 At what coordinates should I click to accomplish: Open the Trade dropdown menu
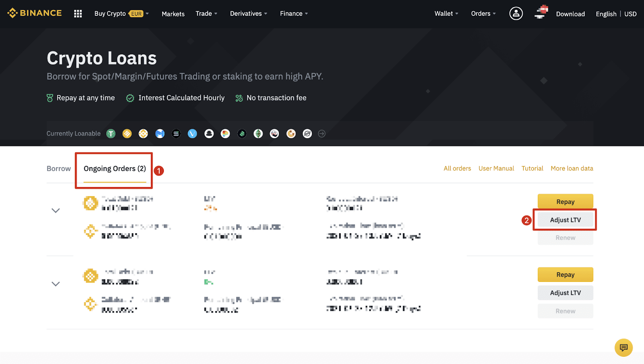click(206, 14)
